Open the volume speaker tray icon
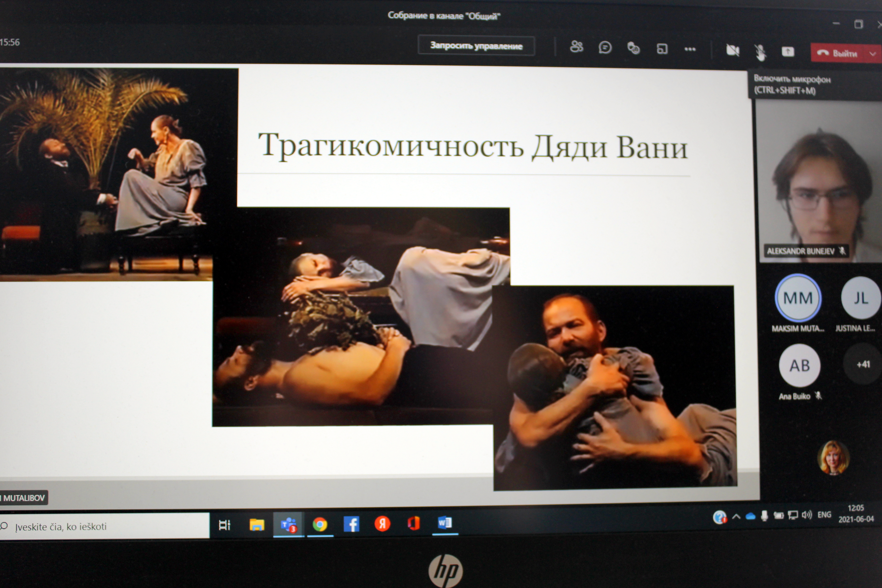This screenshot has height=588, width=882. pyautogui.click(x=807, y=515)
